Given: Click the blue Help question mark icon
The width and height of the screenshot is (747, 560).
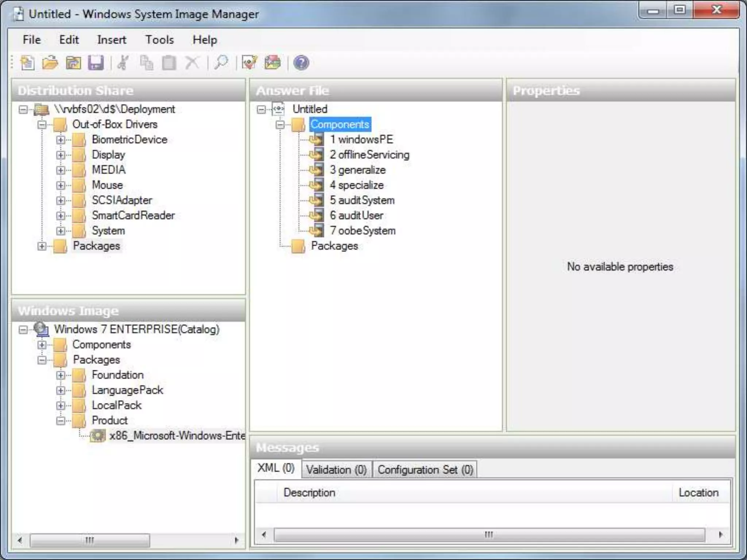Looking at the screenshot, I should (301, 63).
